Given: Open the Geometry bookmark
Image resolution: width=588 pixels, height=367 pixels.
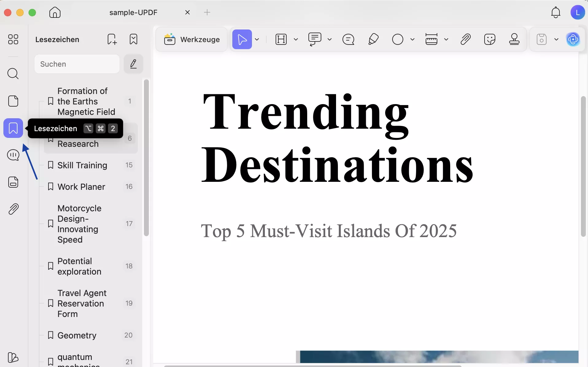Looking at the screenshot, I should point(91,335).
